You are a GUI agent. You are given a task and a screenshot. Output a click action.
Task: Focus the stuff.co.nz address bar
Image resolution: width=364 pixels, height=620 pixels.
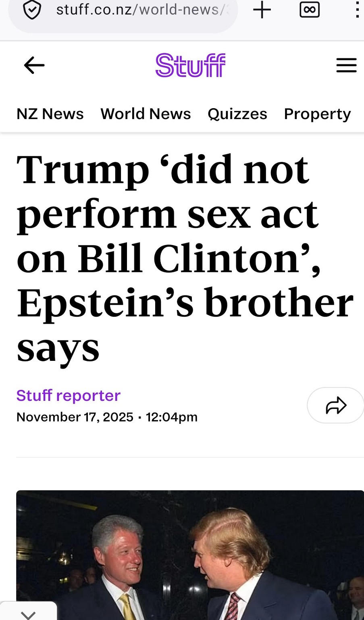(141, 10)
